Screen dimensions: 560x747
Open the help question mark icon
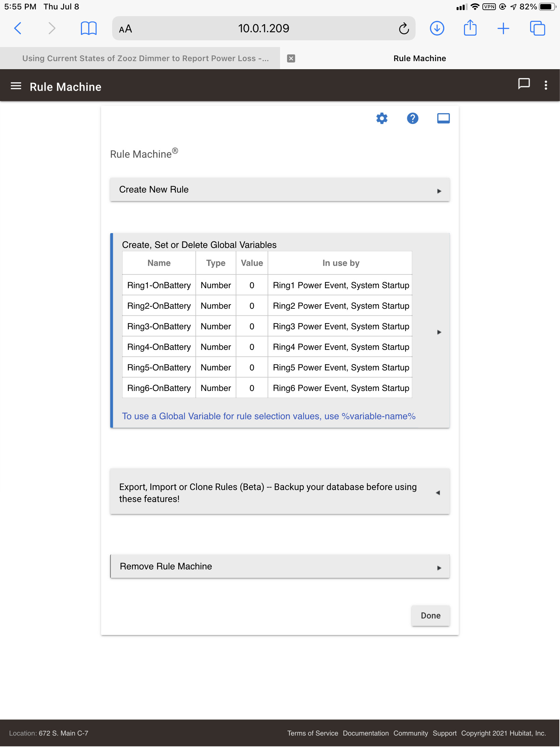pyautogui.click(x=413, y=118)
